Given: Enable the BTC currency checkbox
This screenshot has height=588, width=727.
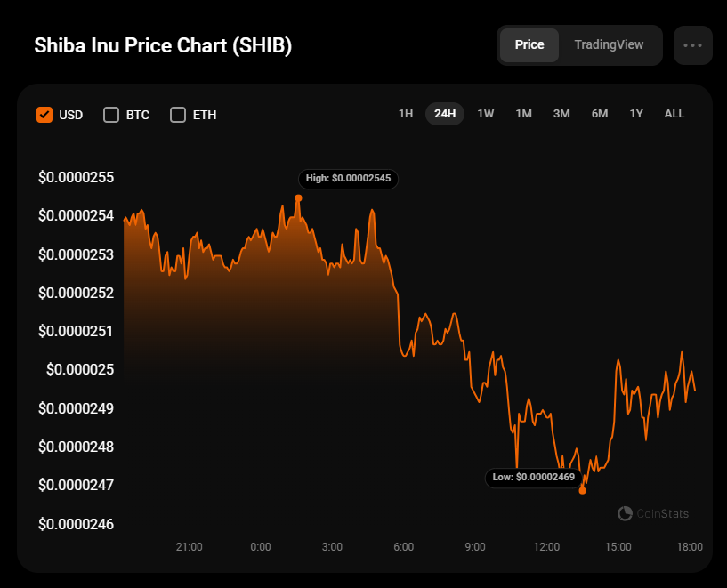Looking at the screenshot, I should coord(111,115).
